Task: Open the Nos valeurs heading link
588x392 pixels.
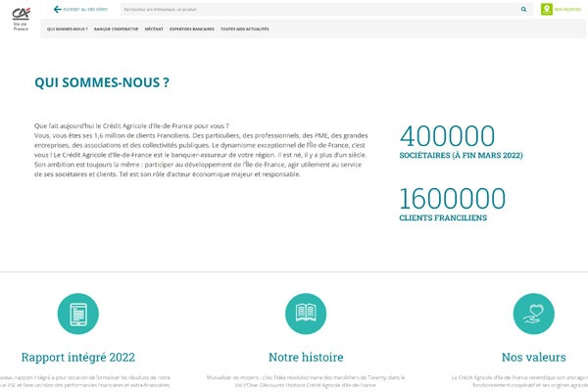Action: 534,357
